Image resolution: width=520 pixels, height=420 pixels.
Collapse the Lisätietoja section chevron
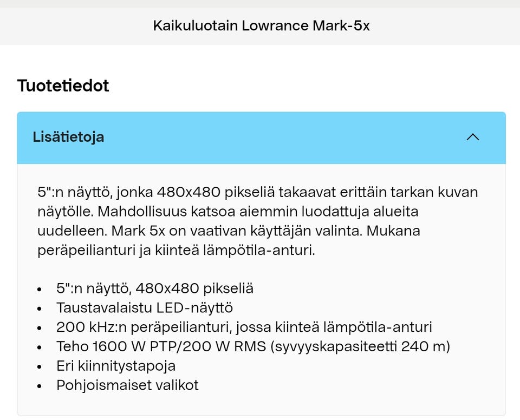[x=472, y=137]
